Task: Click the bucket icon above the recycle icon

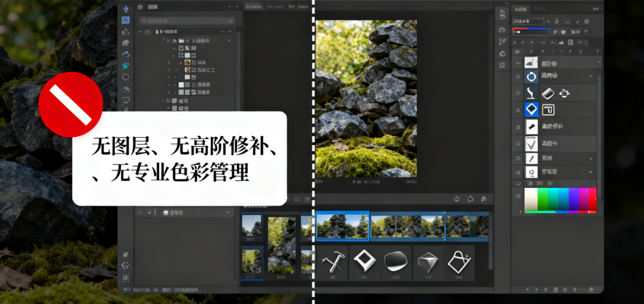Action: click(126, 255)
